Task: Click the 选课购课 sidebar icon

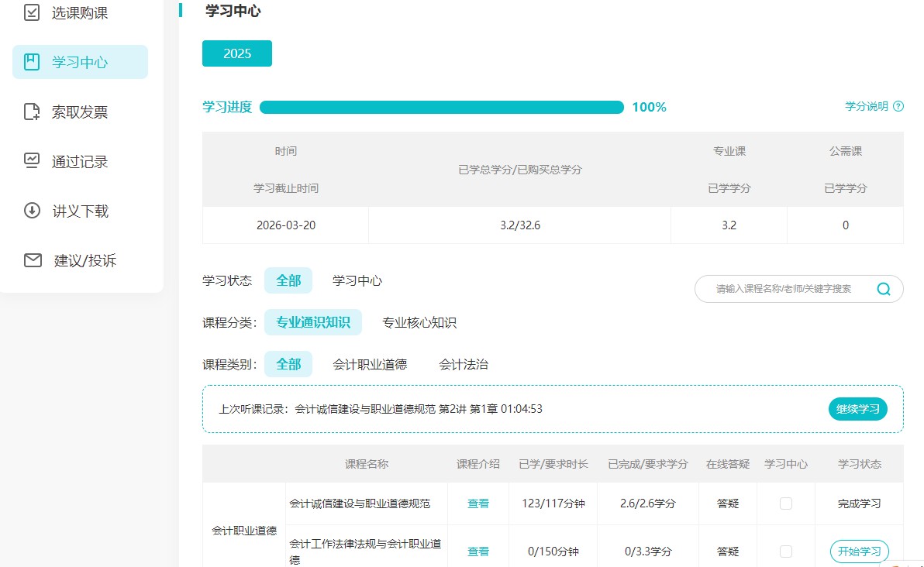Action: 32,13
